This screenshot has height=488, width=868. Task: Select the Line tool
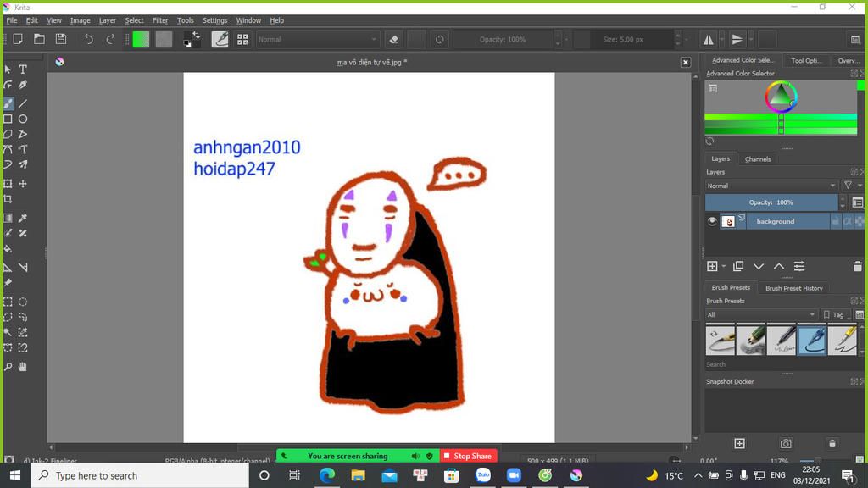coord(23,103)
